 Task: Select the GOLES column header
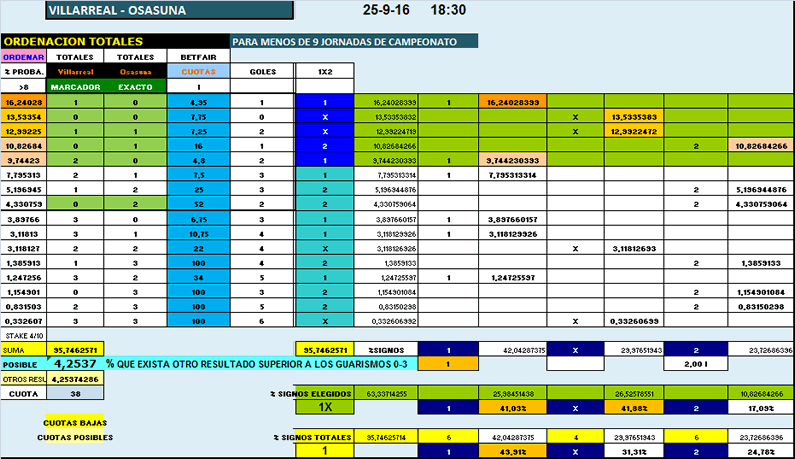coord(262,72)
